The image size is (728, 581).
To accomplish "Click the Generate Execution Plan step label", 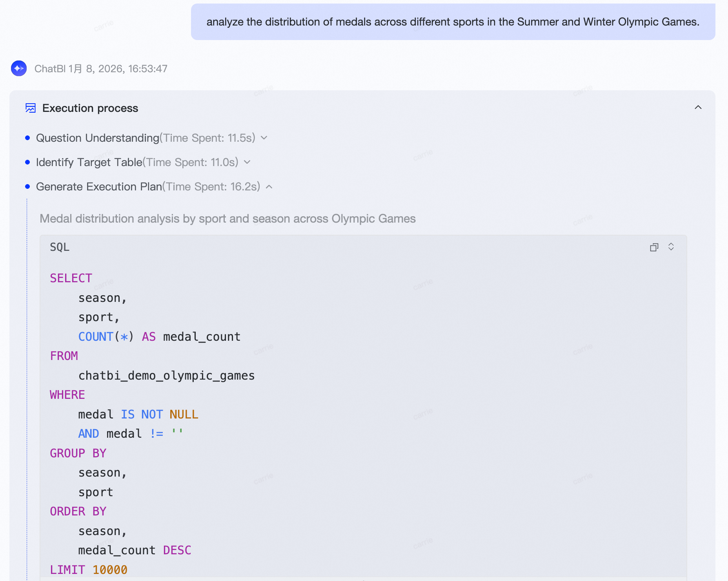I will (x=99, y=186).
